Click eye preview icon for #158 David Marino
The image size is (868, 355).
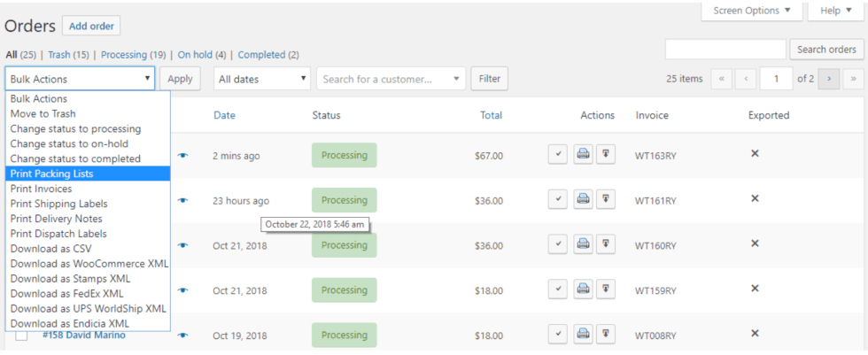point(182,336)
